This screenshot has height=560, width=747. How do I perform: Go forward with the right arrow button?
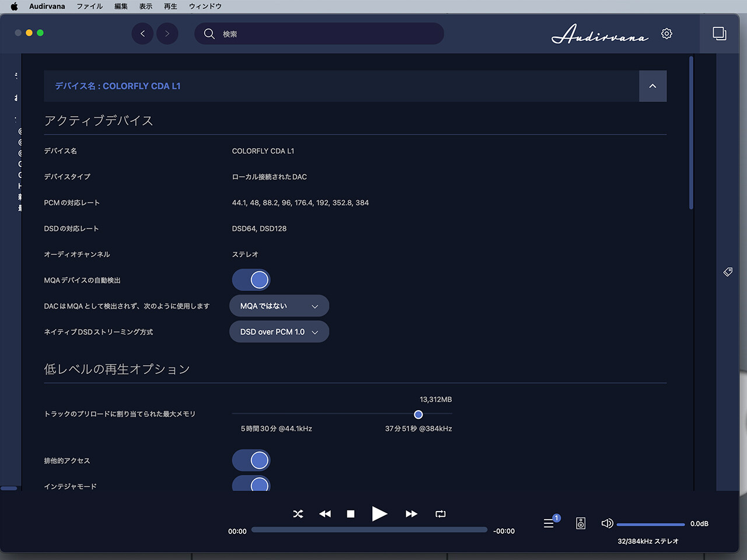(167, 34)
